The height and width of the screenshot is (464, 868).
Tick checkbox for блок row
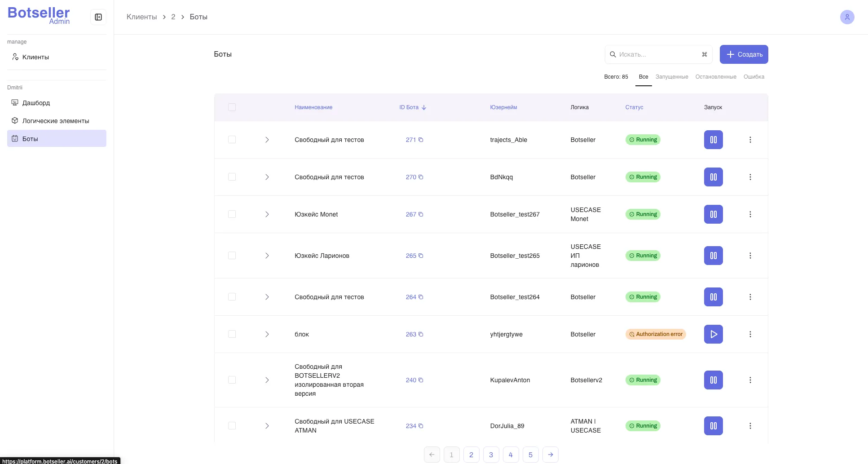pyautogui.click(x=232, y=334)
